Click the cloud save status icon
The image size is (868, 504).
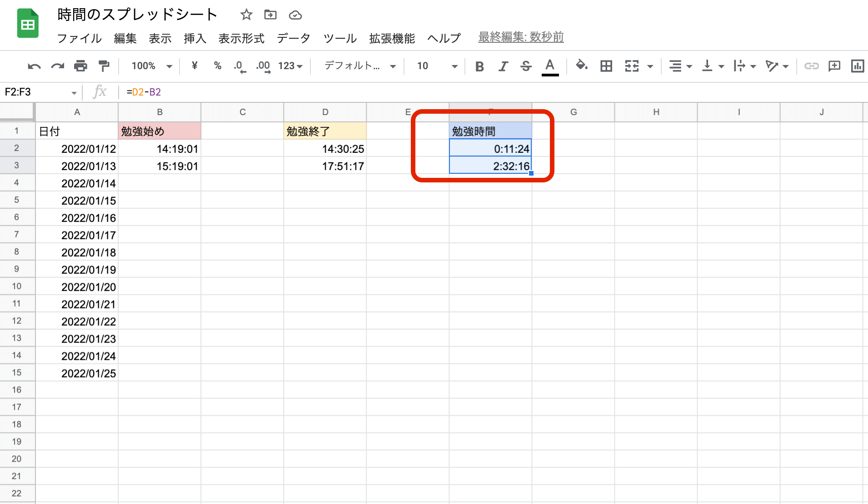pyautogui.click(x=295, y=15)
